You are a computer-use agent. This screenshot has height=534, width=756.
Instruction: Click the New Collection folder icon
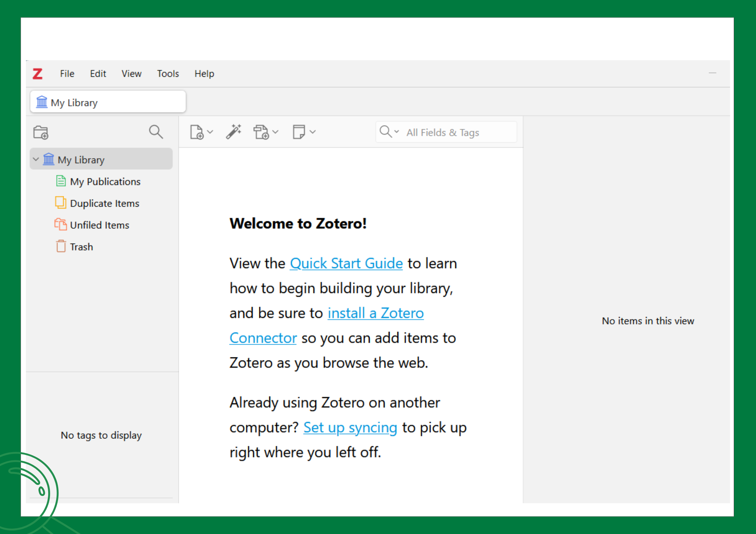41,132
